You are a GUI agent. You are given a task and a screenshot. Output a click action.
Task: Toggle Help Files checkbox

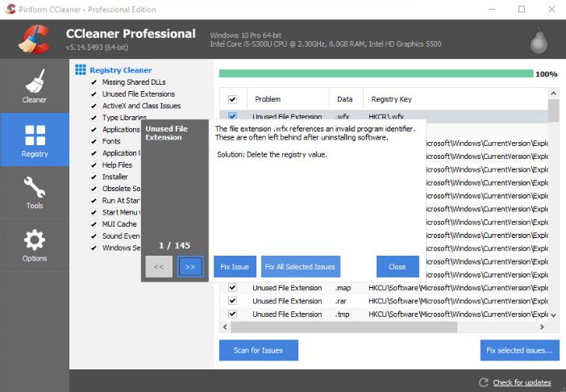pyautogui.click(x=94, y=165)
